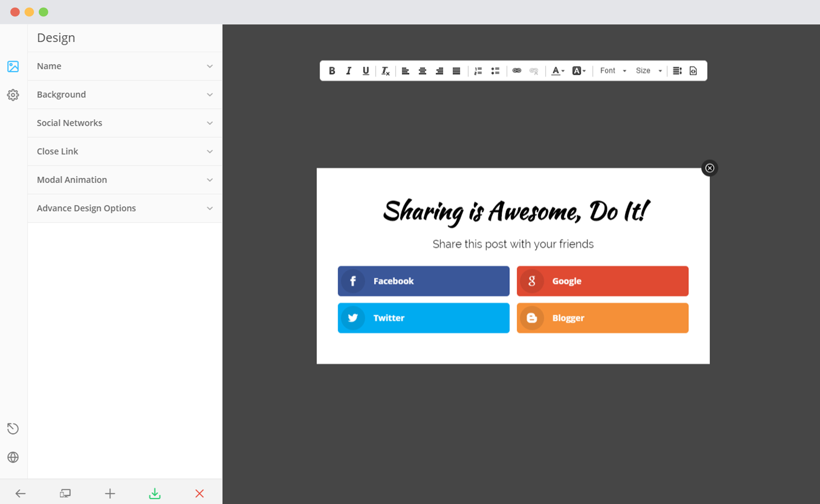Select the text color swatch
Viewport: 820px width, 504px height.
pos(556,70)
